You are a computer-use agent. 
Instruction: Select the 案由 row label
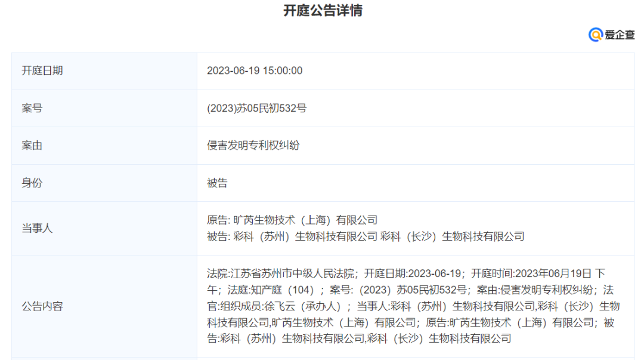coord(32,145)
